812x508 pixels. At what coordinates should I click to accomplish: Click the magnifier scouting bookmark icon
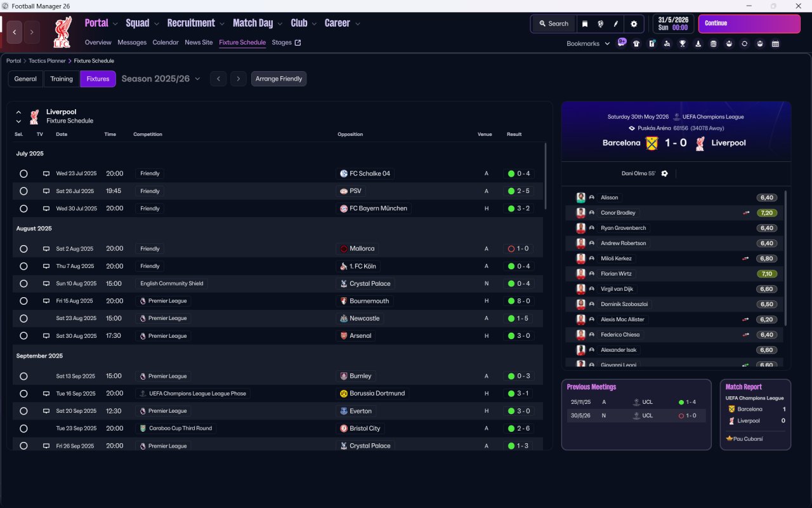(x=667, y=44)
